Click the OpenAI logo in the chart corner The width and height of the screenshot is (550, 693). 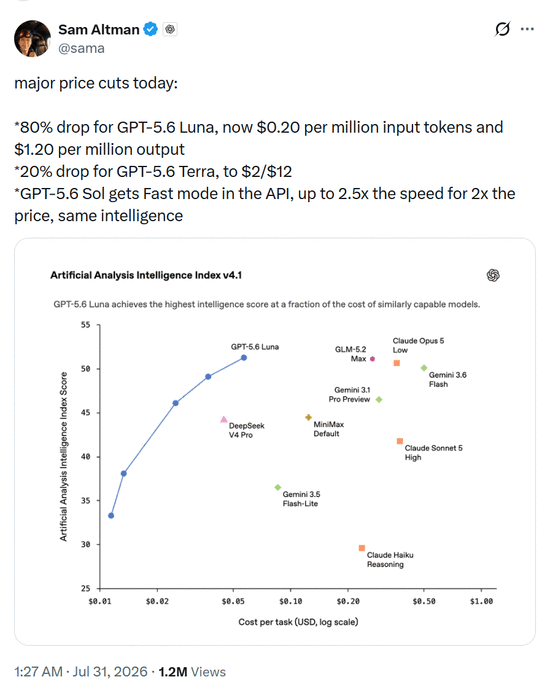pos(493,275)
